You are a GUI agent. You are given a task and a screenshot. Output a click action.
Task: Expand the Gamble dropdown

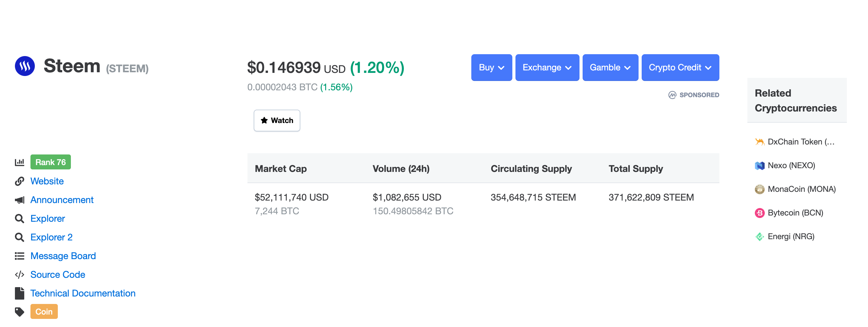tap(610, 68)
